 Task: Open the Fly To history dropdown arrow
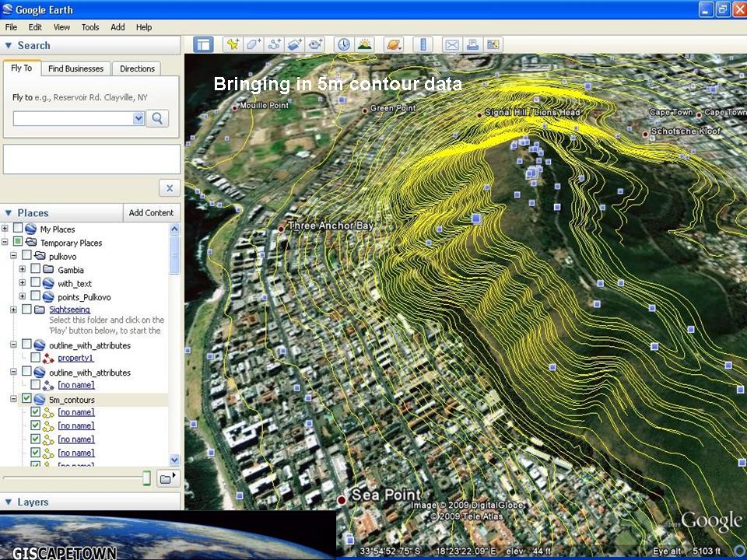point(139,118)
